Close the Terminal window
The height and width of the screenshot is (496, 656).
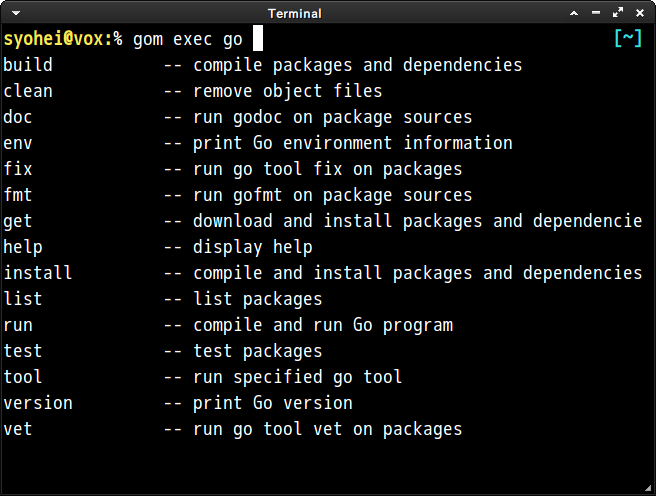pyautogui.click(x=640, y=13)
